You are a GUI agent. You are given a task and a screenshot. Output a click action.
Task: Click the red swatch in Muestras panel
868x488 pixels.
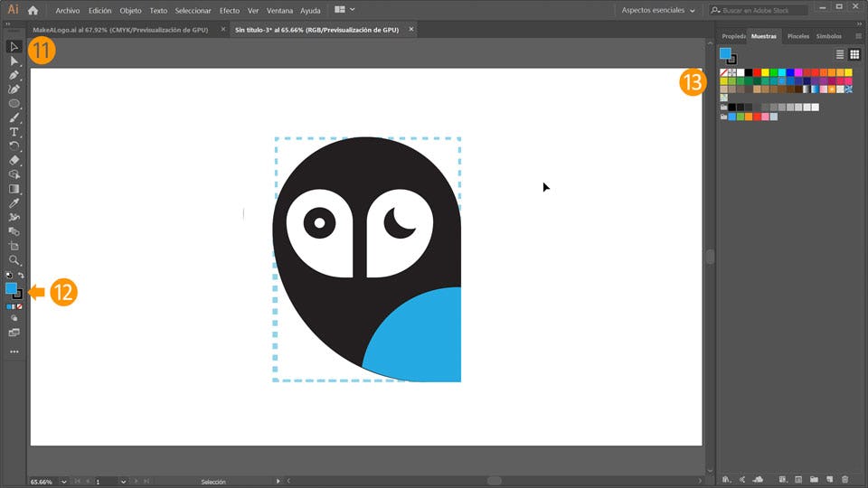(x=757, y=72)
